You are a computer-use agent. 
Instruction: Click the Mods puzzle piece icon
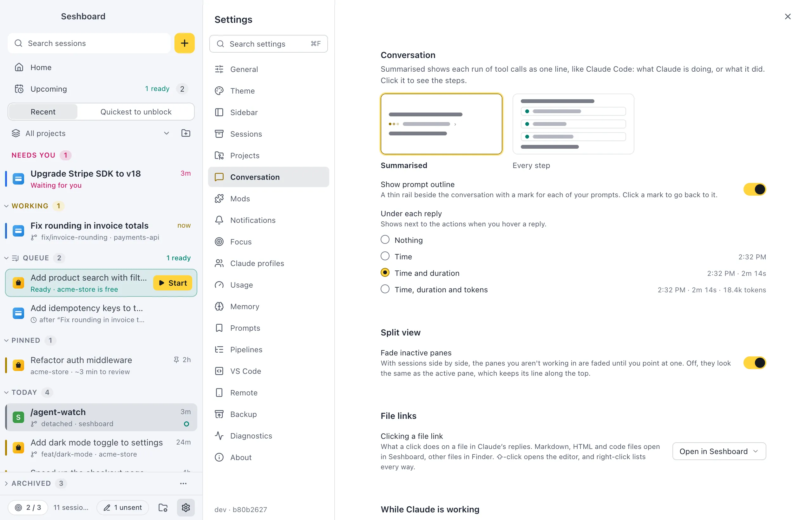[x=219, y=198]
